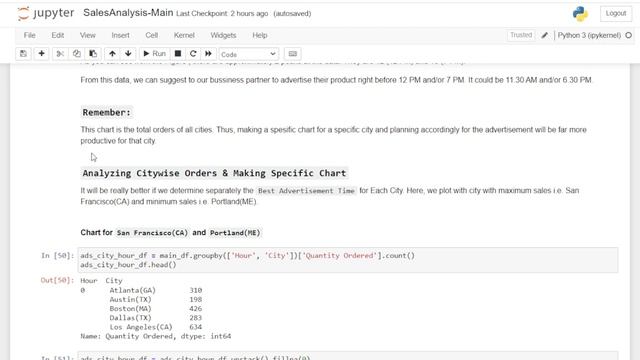Copy selected cells

point(76,54)
